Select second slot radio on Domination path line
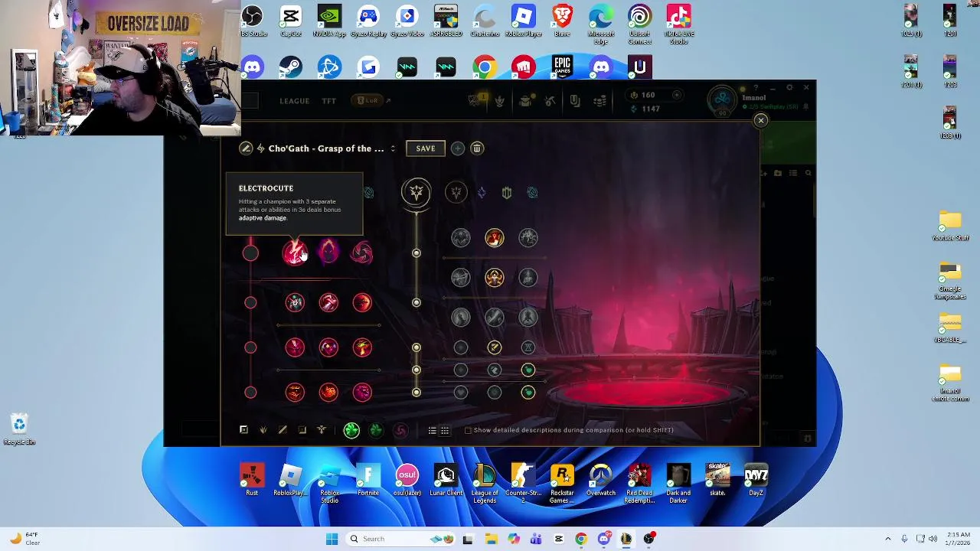This screenshot has height=551, width=980. coord(250,303)
